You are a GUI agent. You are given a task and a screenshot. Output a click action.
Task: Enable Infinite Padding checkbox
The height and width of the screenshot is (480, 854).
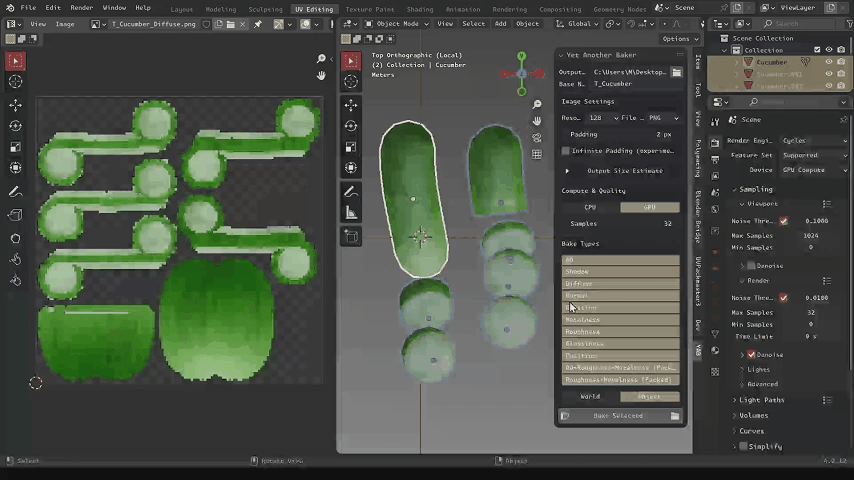pyautogui.click(x=565, y=151)
